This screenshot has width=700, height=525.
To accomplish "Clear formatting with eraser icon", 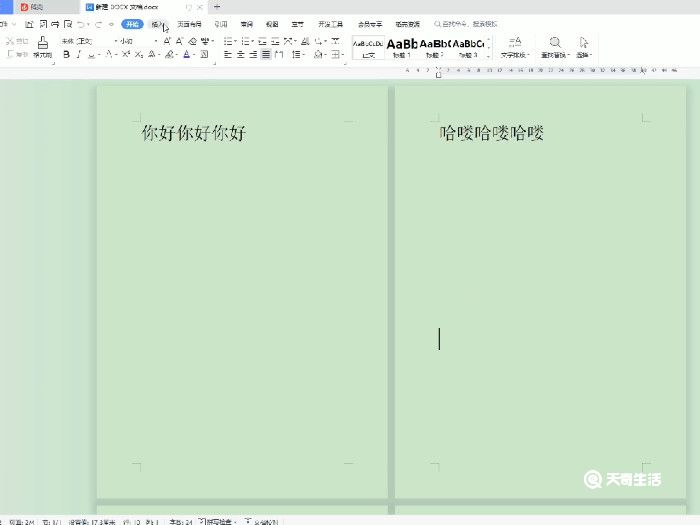I will click(192, 41).
